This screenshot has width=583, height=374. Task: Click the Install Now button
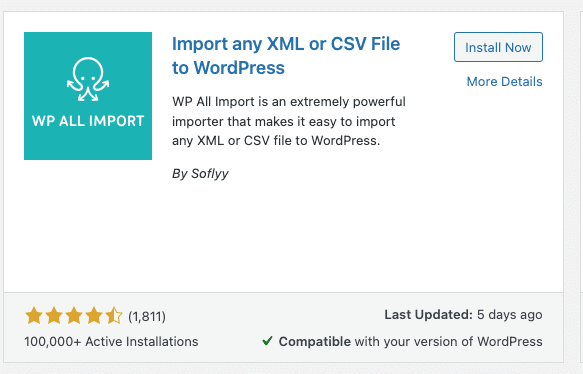pos(498,47)
